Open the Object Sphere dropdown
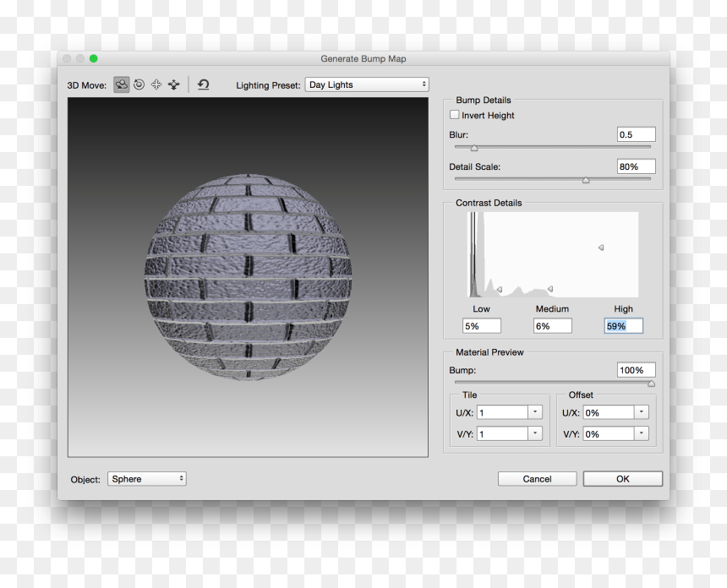 point(147,479)
